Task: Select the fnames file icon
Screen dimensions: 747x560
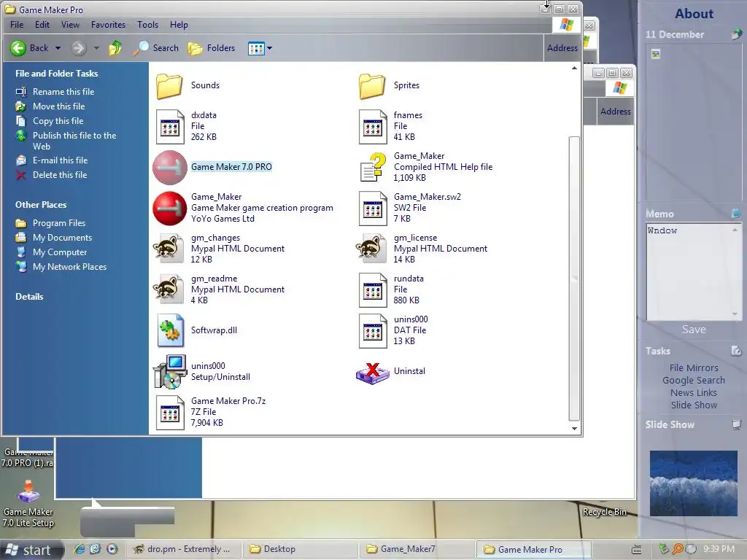Action: click(373, 127)
